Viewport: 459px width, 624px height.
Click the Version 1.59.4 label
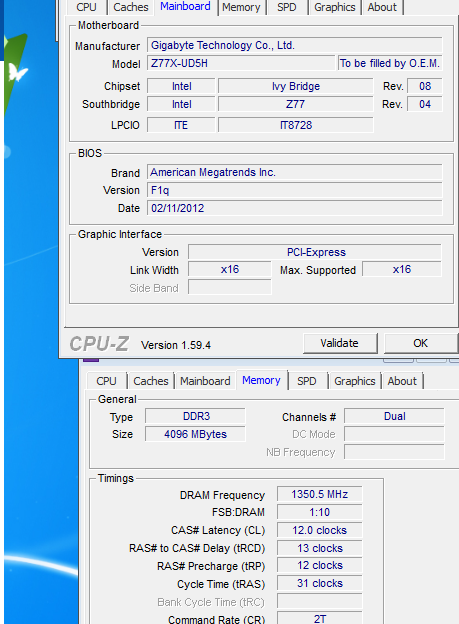point(176,345)
